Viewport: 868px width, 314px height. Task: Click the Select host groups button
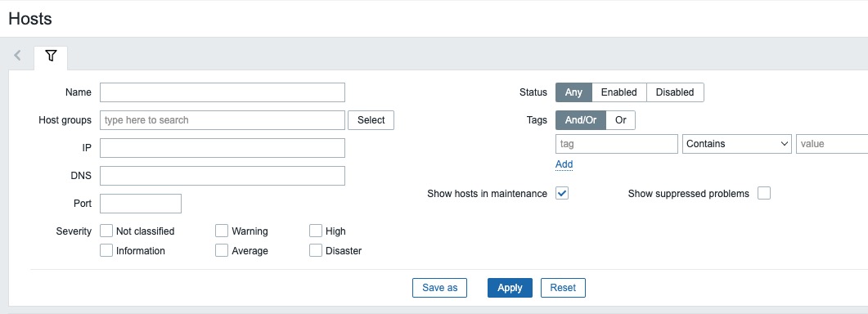371,120
